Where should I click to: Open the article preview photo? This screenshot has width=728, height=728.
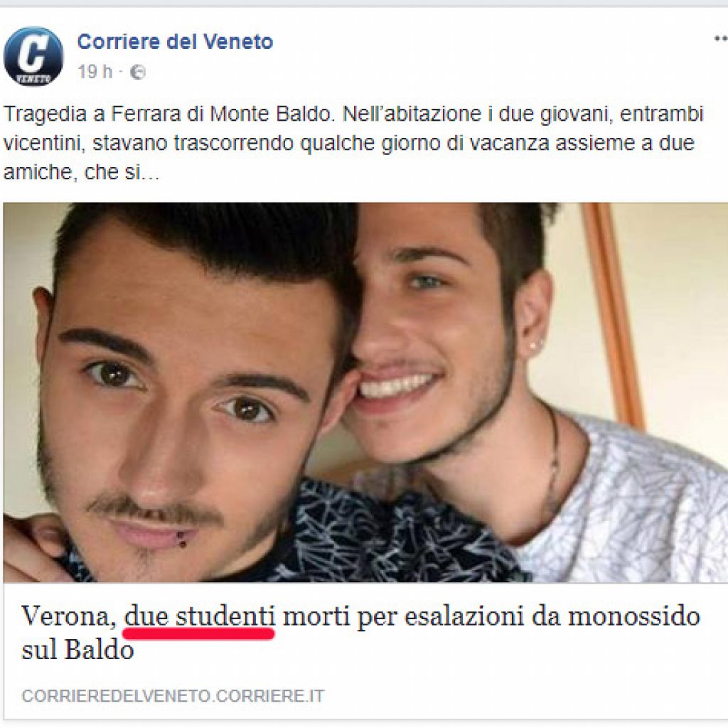365,392
